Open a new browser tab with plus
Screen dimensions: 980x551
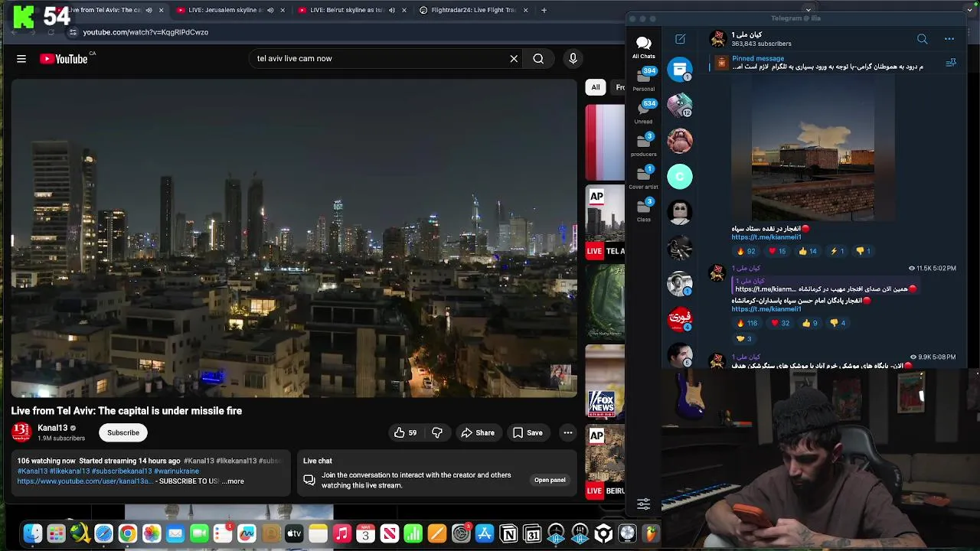point(544,10)
